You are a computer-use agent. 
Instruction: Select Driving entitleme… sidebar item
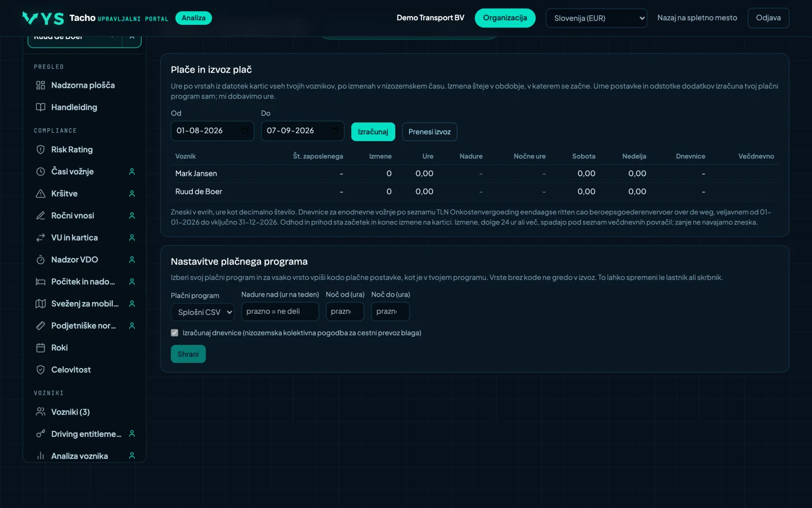[86, 434]
